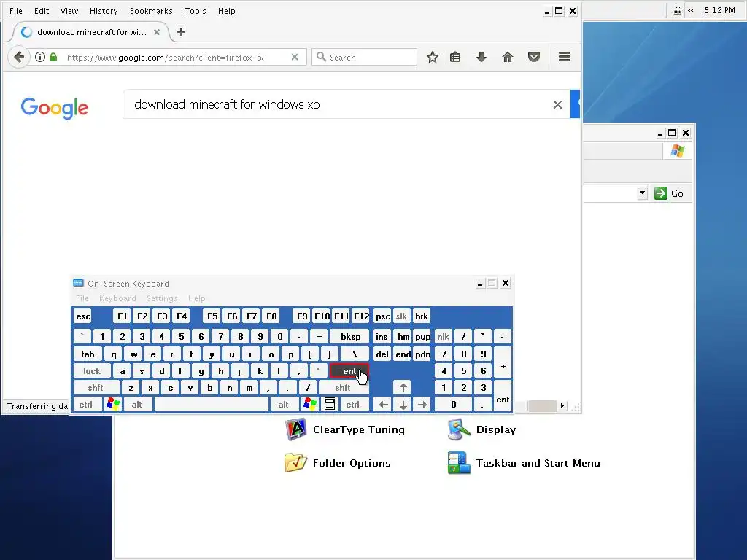Close the download minecraft tab
This screenshot has width=747, height=560.
(157, 32)
